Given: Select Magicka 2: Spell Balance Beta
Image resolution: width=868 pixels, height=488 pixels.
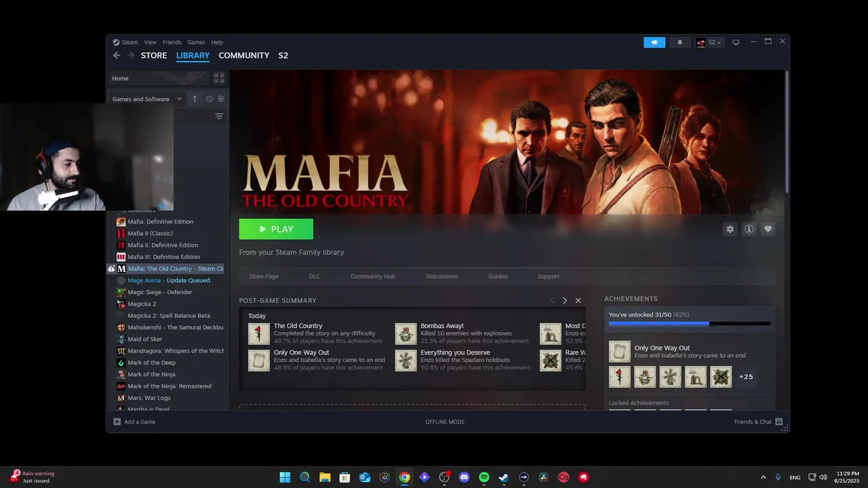Looking at the screenshot, I should (x=168, y=316).
